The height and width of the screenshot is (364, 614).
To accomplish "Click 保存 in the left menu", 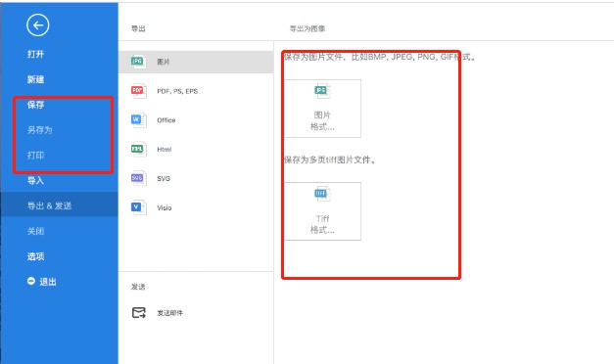I will [x=35, y=105].
